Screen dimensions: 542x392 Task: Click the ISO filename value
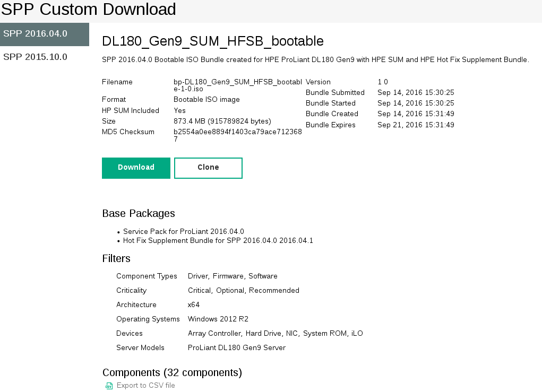point(237,85)
